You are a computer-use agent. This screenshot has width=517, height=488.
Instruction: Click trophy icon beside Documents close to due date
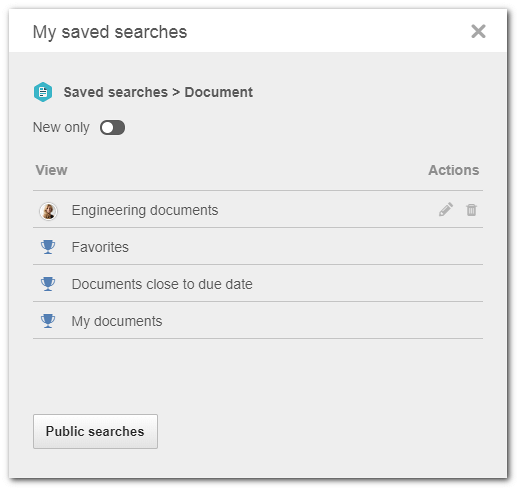coord(48,284)
